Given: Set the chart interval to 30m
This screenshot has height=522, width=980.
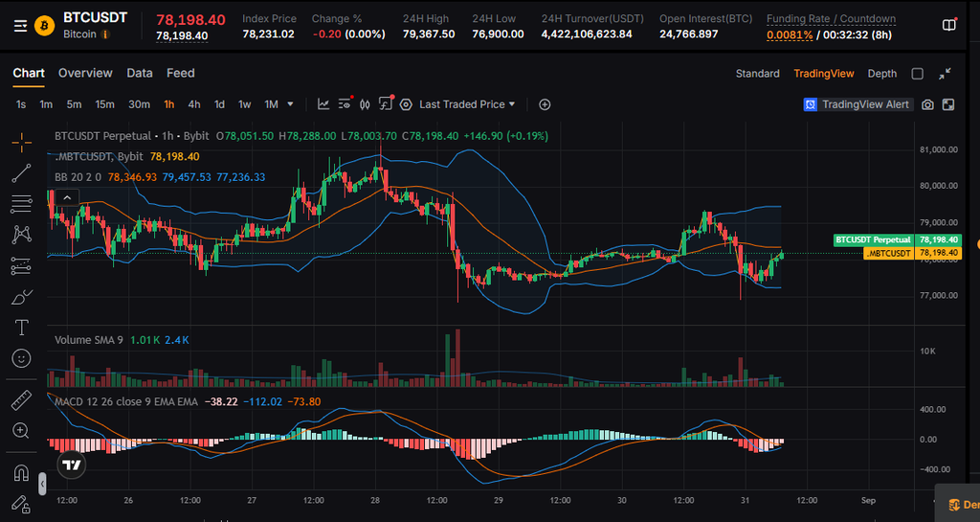Looking at the screenshot, I should click(139, 104).
